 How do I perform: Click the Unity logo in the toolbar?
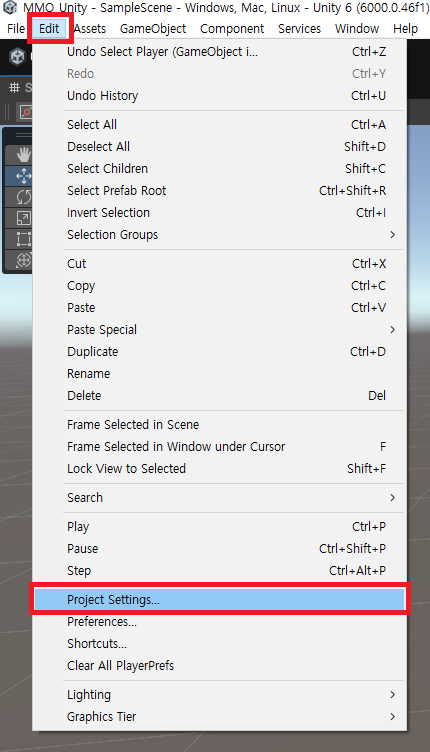point(17,57)
